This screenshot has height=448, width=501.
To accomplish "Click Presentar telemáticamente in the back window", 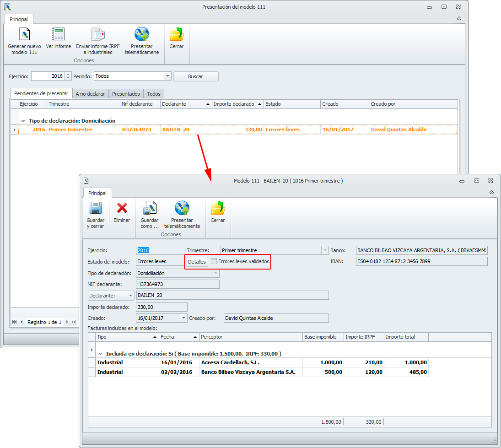I will tap(142, 35).
